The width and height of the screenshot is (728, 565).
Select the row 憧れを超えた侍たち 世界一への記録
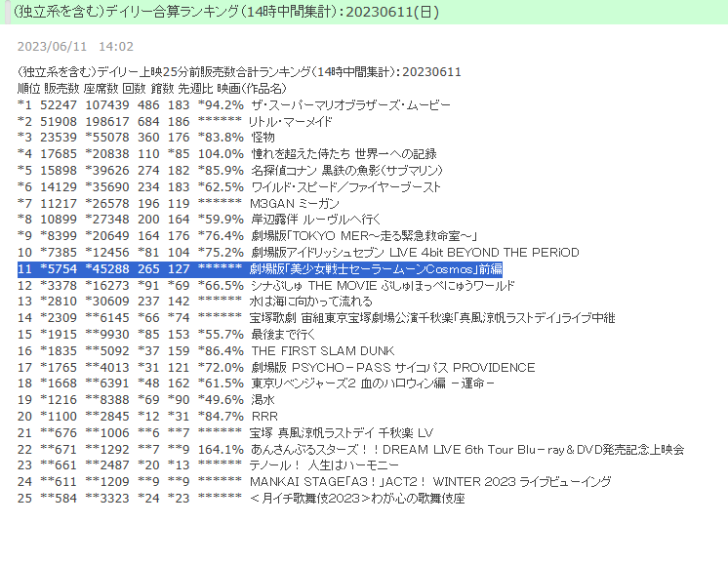[227, 153]
